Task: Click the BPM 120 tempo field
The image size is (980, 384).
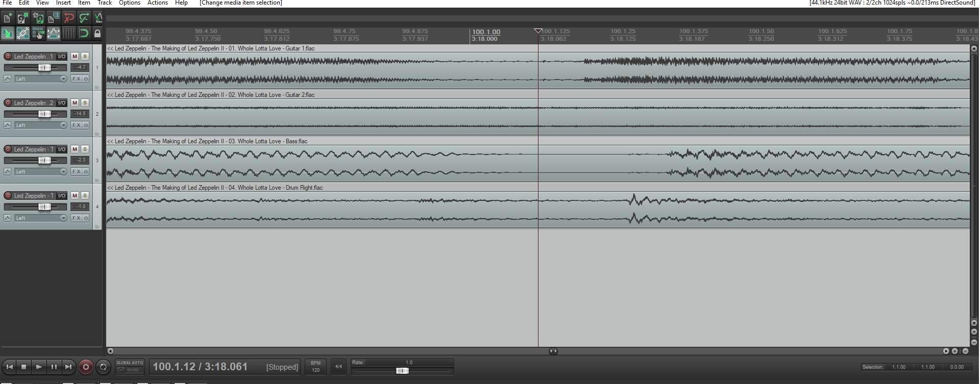Action: 315,367
